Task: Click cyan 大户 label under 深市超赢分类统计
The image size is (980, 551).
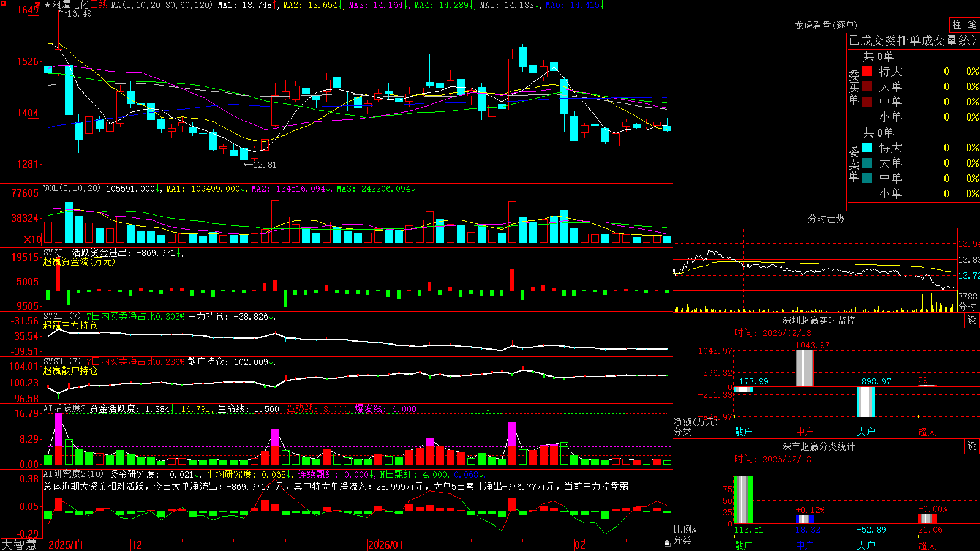Action: click(x=866, y=545)
